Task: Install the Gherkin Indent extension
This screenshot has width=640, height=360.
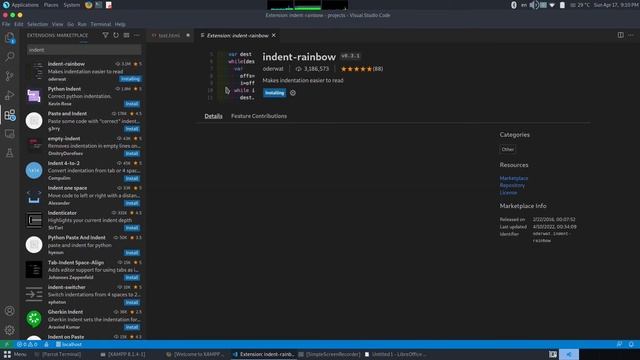Action: [x=132, y=327]
